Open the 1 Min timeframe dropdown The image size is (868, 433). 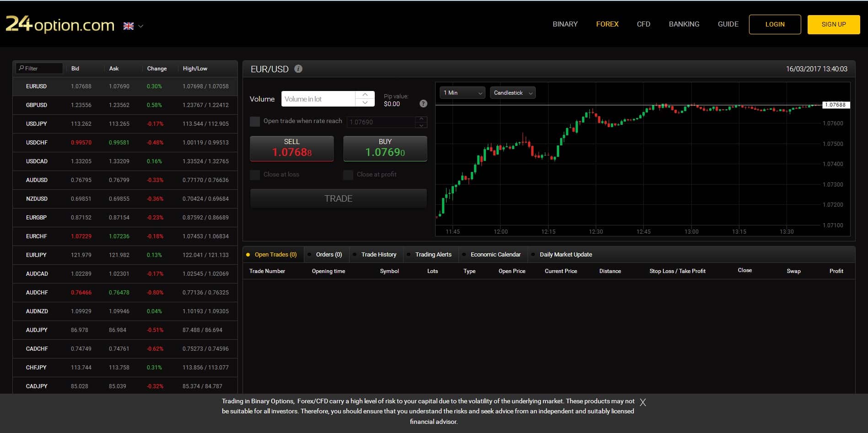tap(462, 92)
